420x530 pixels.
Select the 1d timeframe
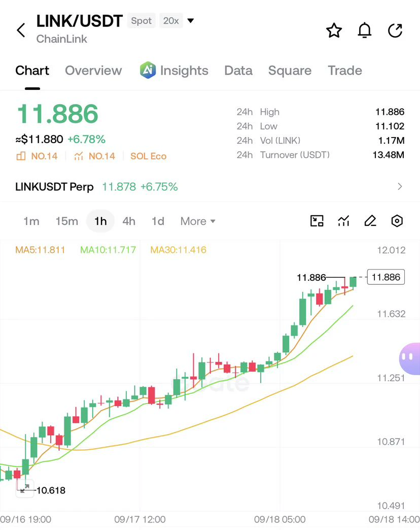pos(158,221)
